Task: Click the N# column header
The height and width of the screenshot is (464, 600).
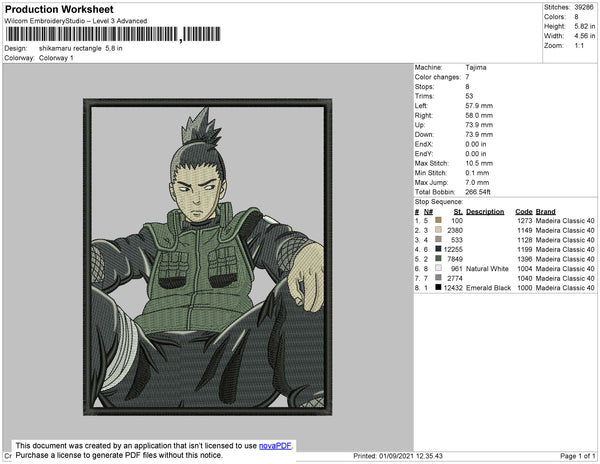Action: click(x=428, y=212)
